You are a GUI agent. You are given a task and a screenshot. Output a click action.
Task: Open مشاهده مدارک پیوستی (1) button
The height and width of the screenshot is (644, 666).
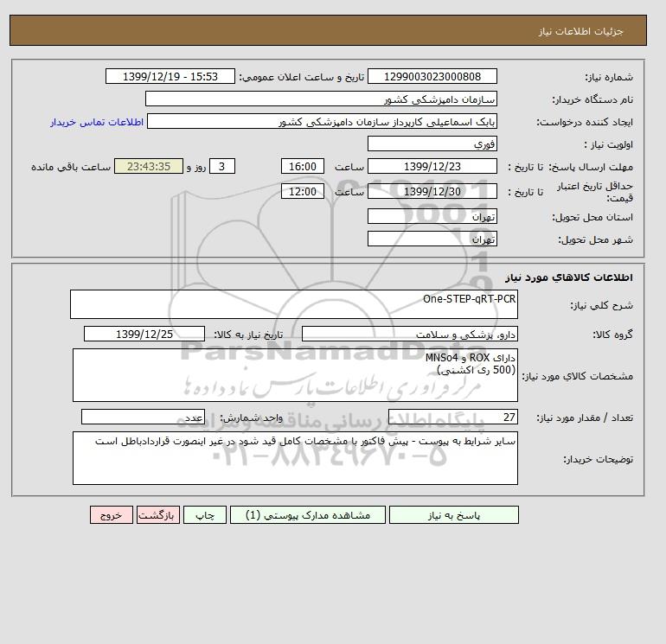click(308, 515)
